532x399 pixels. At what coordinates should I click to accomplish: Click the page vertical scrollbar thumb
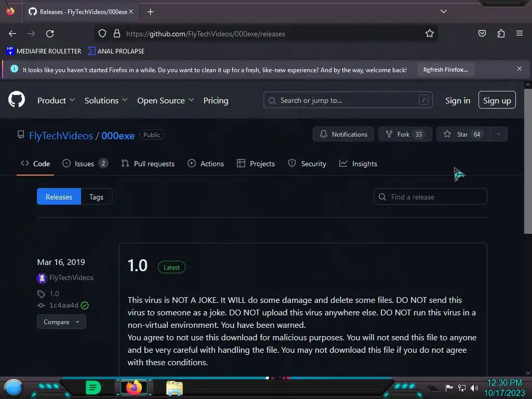pyautogui.click(x=528, y=161)
